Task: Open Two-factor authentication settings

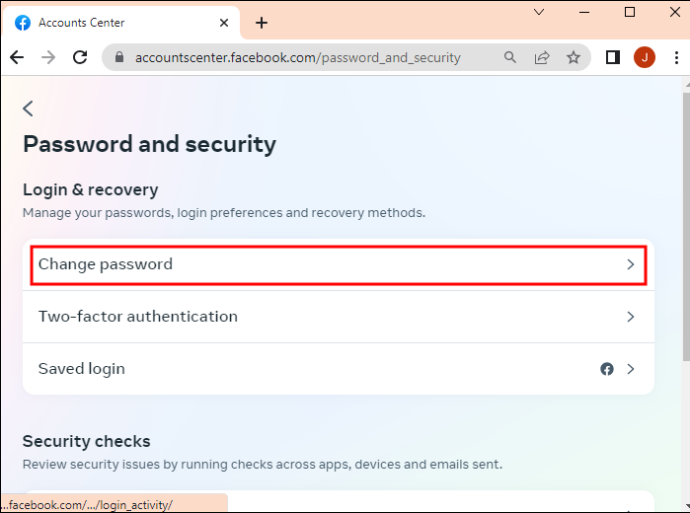Action: pyautogui.click(x=338, y=317)
